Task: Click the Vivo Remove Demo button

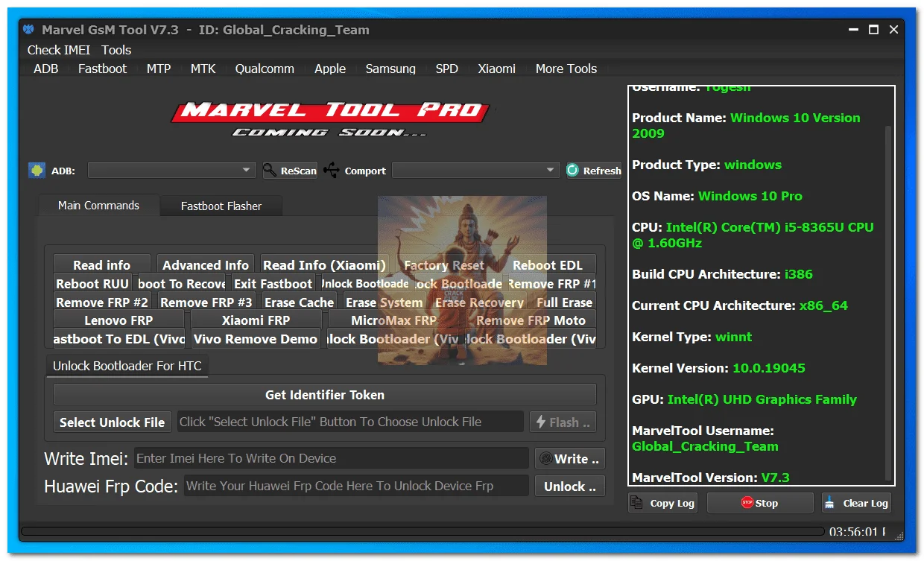Action: point(256,339)
